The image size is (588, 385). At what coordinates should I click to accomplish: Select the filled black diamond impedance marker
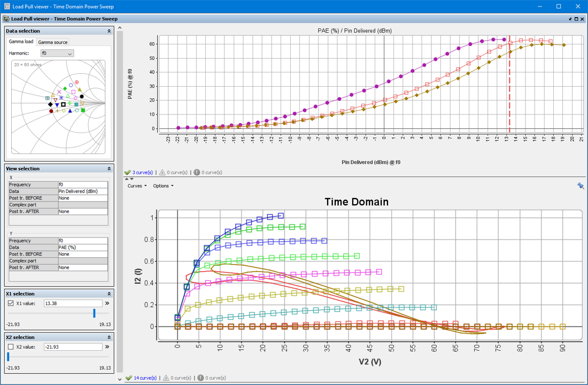pyautogui.click(x=50, y=104)
